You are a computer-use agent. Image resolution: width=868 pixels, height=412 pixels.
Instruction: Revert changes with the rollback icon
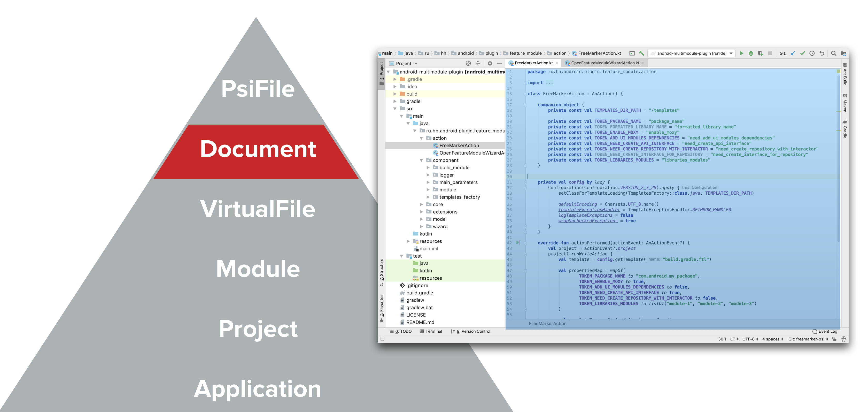point(822,53)
